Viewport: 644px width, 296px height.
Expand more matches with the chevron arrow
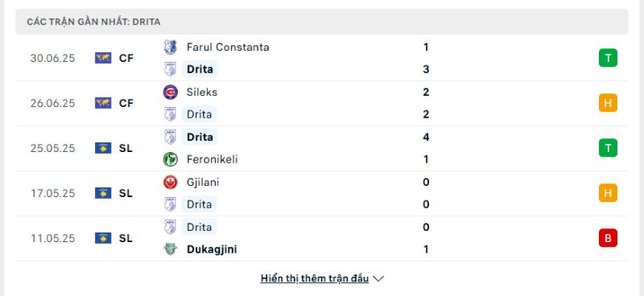(x=378, y=279)
